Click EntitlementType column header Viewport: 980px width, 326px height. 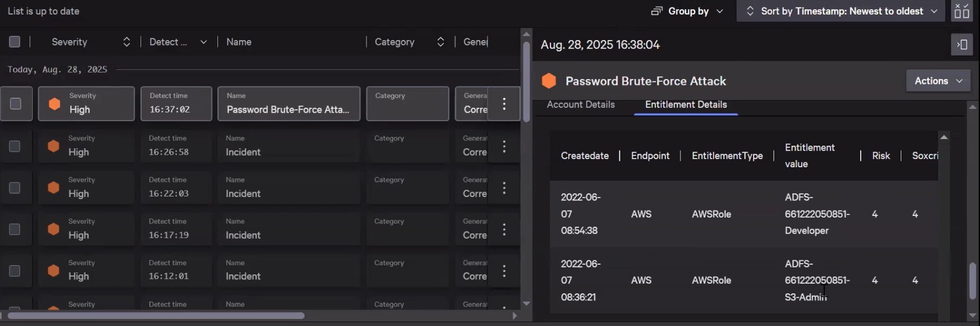[727, 156]
